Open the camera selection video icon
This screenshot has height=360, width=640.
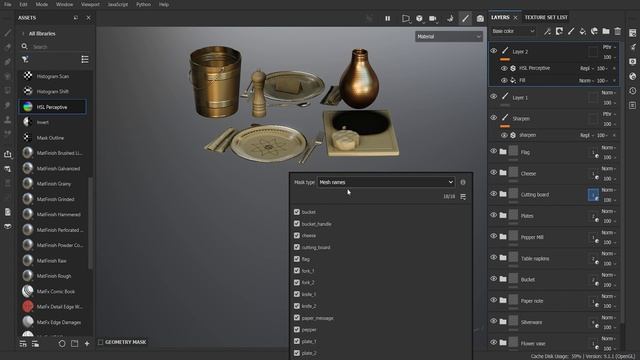[433, 18]
